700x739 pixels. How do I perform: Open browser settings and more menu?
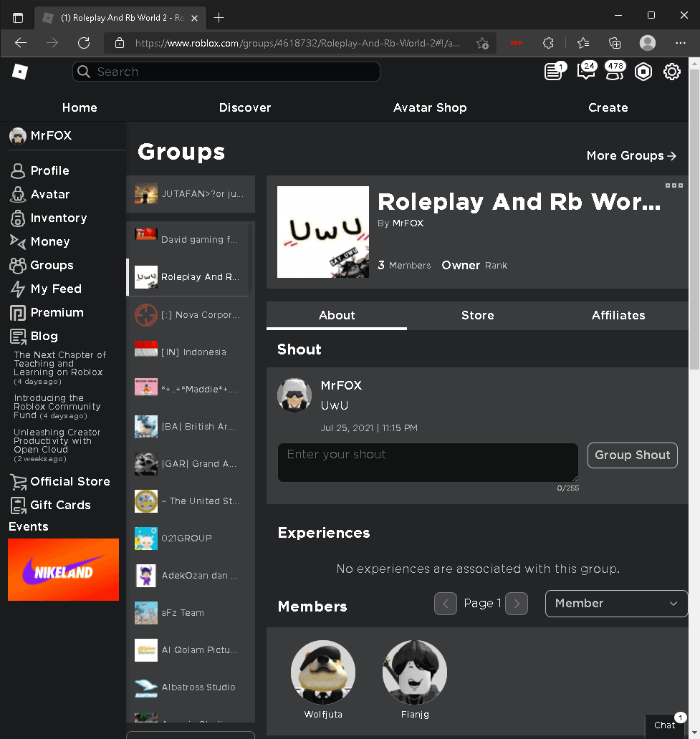tap(680, 43)
